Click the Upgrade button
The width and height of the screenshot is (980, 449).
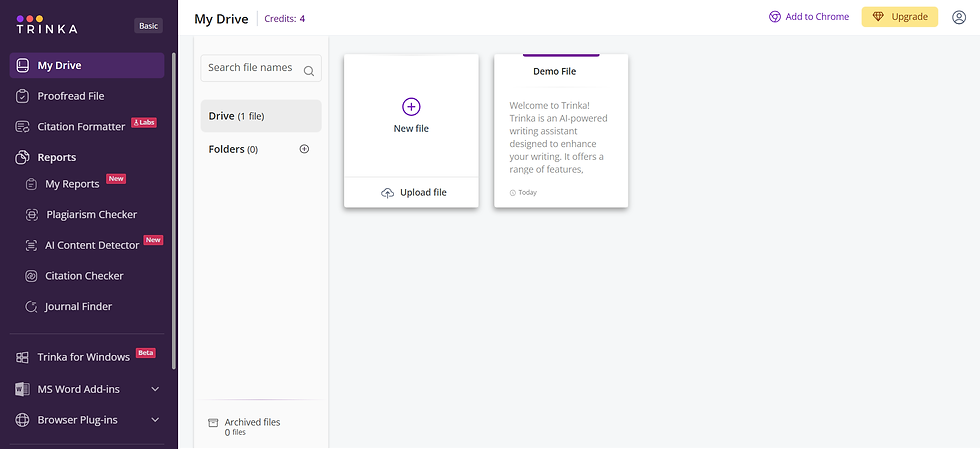pos(899,17)
